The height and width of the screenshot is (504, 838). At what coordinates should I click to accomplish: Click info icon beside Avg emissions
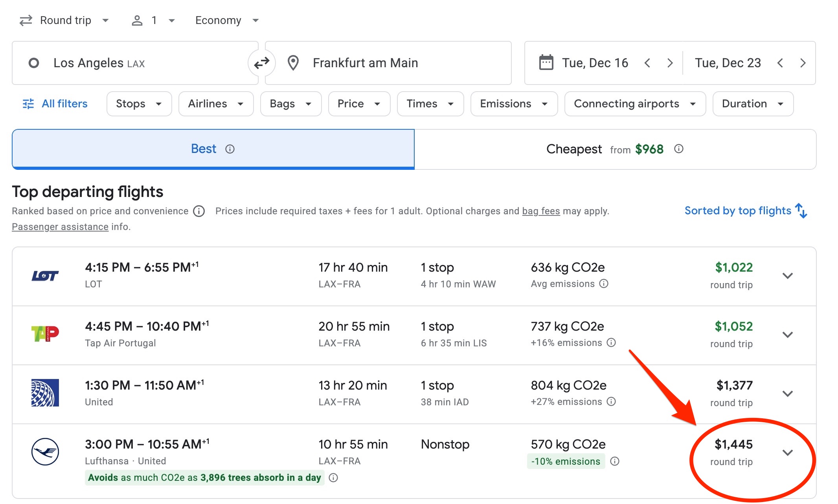point(604,284)
